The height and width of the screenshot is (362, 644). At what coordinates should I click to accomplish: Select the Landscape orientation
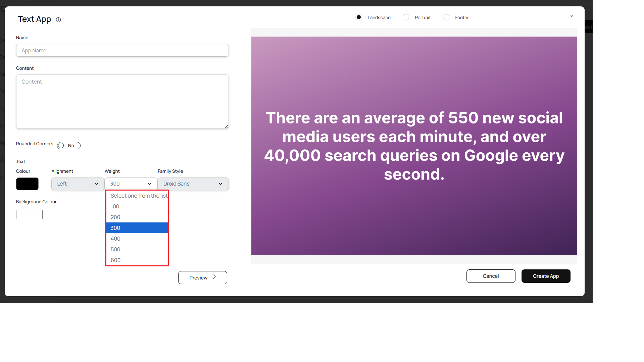(x=358, y=17)
